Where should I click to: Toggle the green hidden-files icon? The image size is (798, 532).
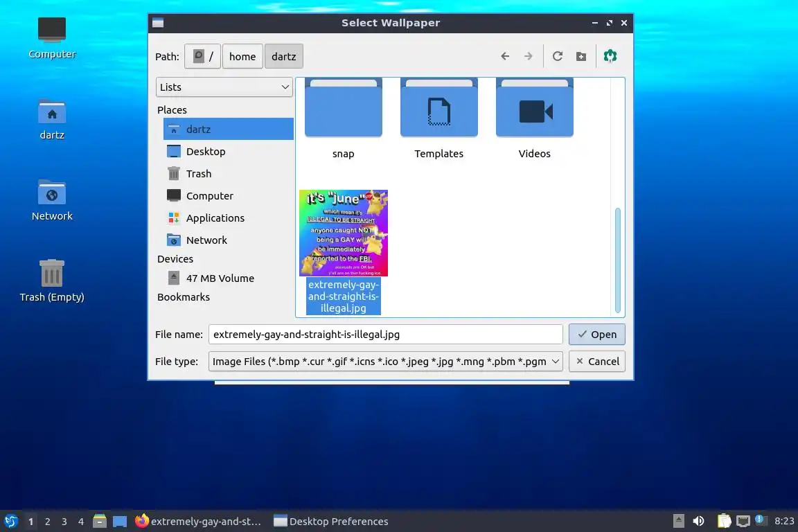(x=610, y=56)
